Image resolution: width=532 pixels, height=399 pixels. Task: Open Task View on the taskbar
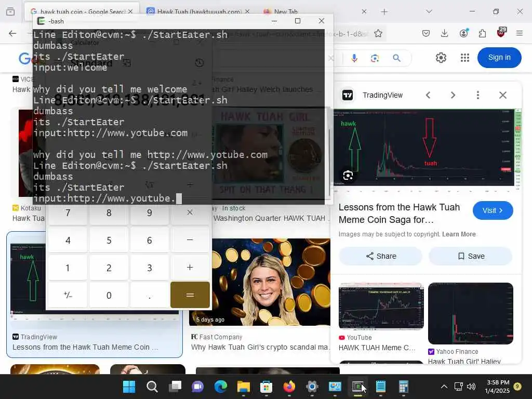coord(175,387)
